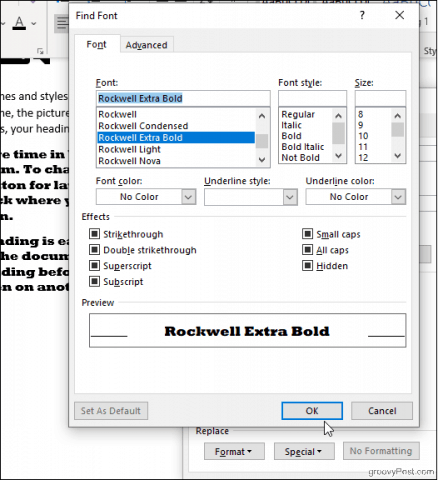438x480 pixels.
Task: Click the OK button
Action: [312, 411]
